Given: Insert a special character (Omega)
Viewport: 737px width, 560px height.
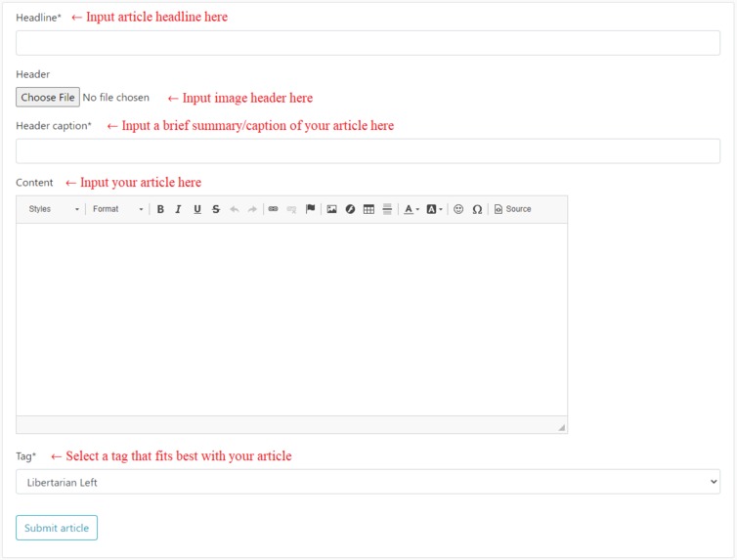Looking at the screenshot, I should pyautogui.click(x=477, y=209).
